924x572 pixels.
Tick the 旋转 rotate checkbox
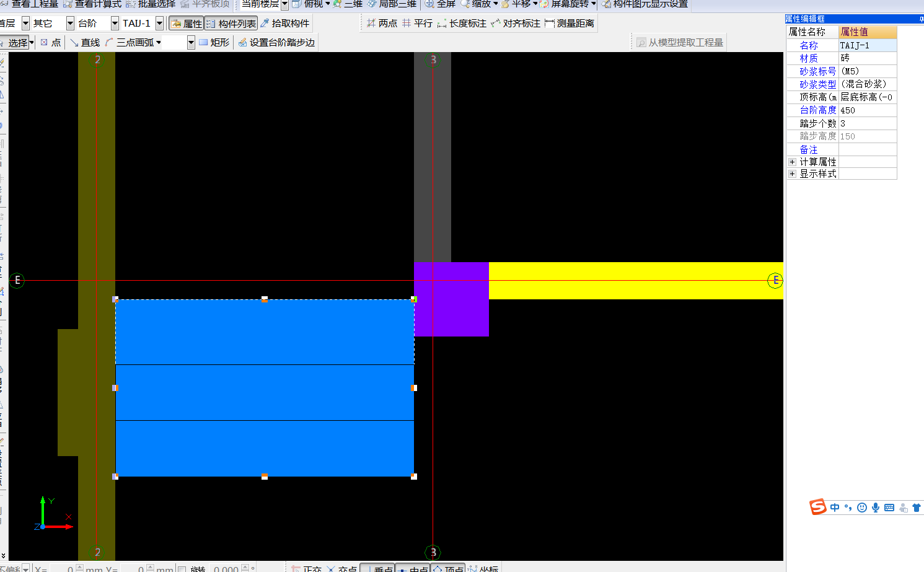coord(182,569)
